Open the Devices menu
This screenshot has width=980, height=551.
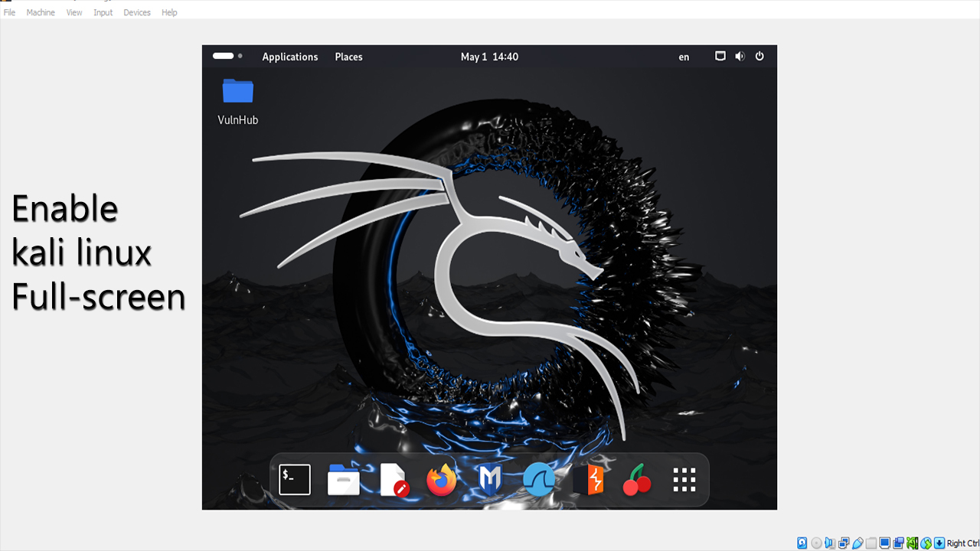[137, 12]
